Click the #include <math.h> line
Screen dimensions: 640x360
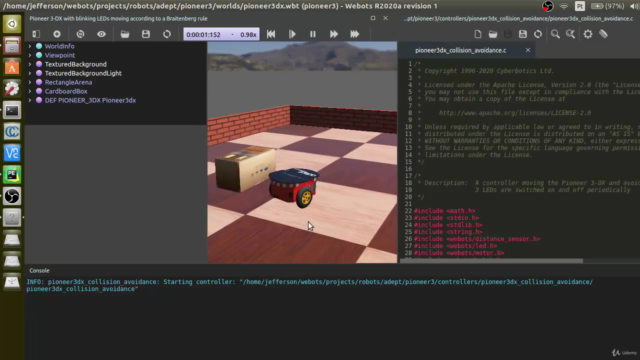click(x=445, y=211)
